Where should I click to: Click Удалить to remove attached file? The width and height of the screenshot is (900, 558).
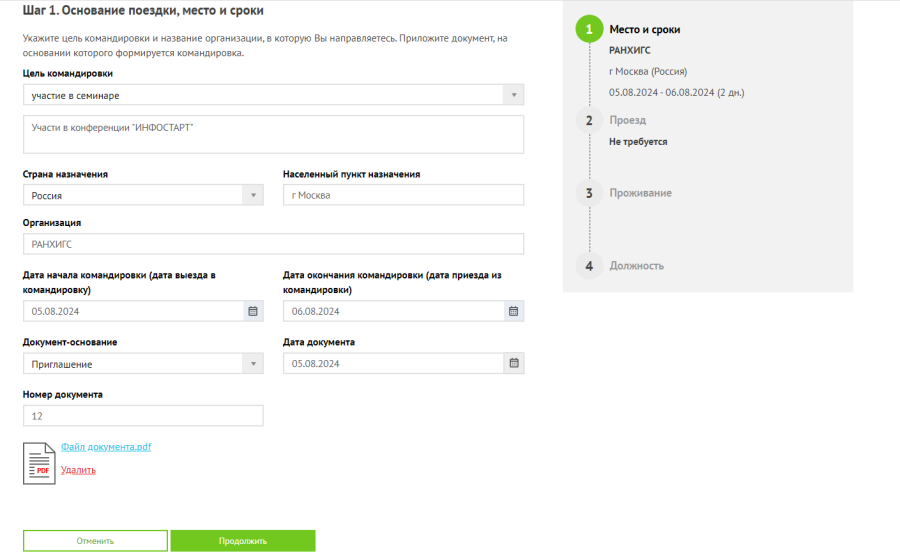[78, 469]
